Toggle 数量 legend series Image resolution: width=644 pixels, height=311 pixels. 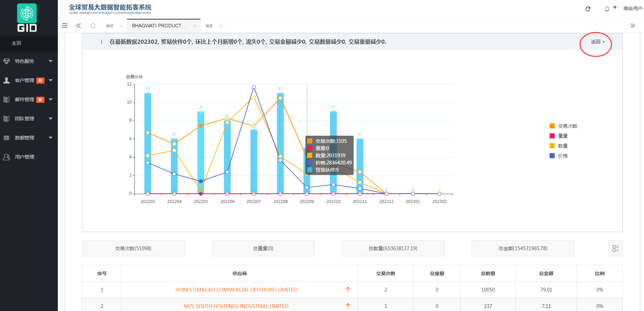coord(558,146)
